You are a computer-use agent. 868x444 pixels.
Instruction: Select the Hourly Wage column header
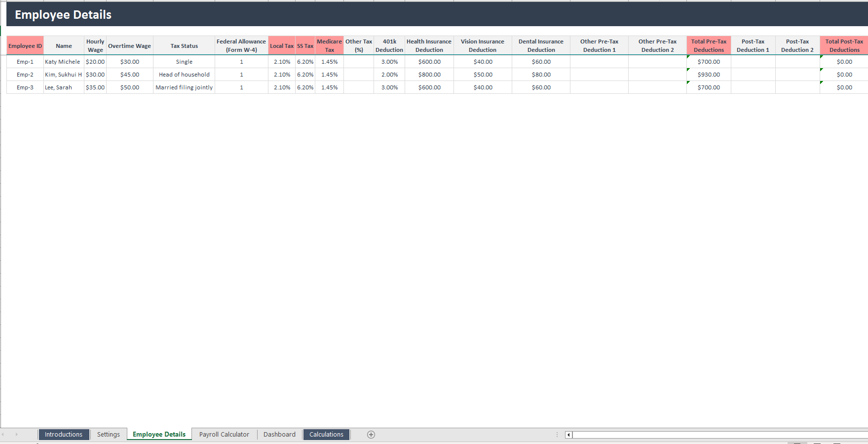pyautogui.click(x=95, y=45)
